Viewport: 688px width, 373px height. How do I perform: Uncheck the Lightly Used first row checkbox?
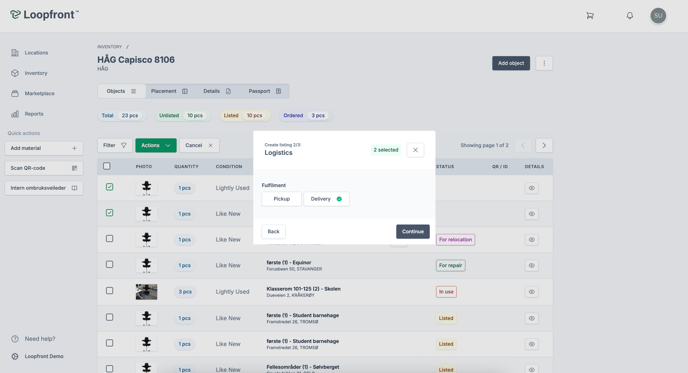click(x=109, y=187)
